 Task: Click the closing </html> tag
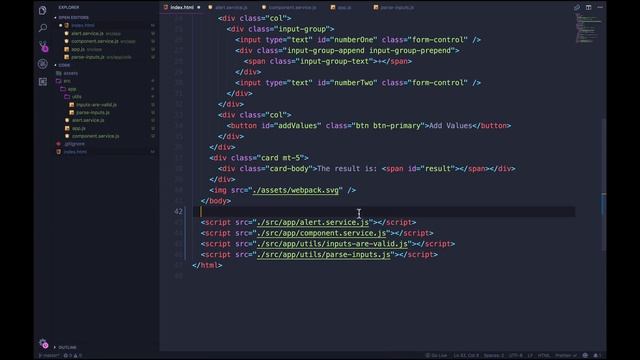click(207, 265)
